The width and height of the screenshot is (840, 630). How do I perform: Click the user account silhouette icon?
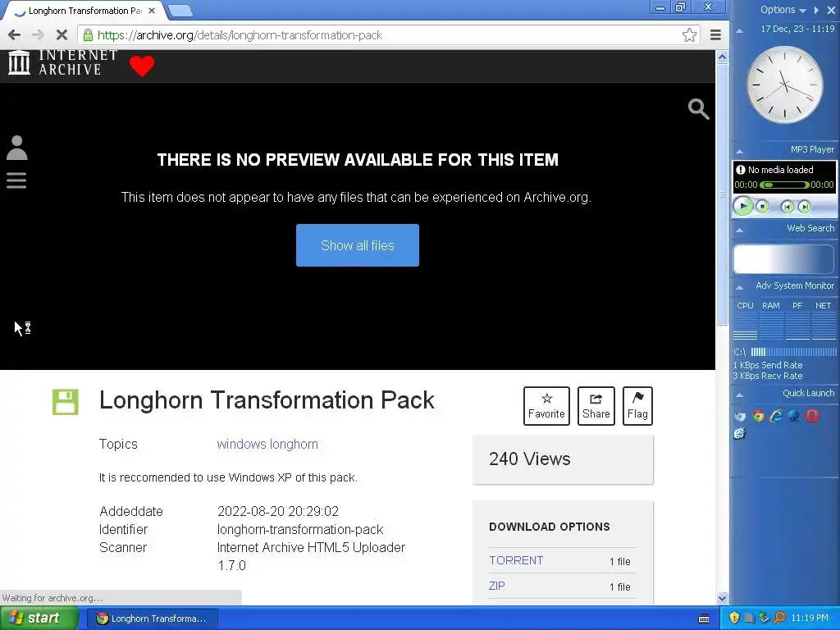click(x=16, y=148)
